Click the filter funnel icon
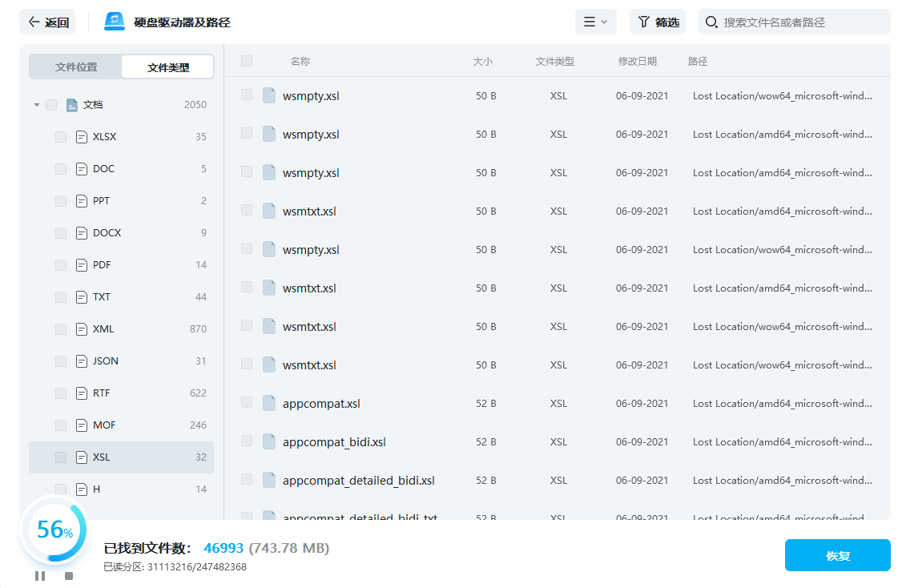The width and height of the screenshot is (906, 588). [644, 22]
